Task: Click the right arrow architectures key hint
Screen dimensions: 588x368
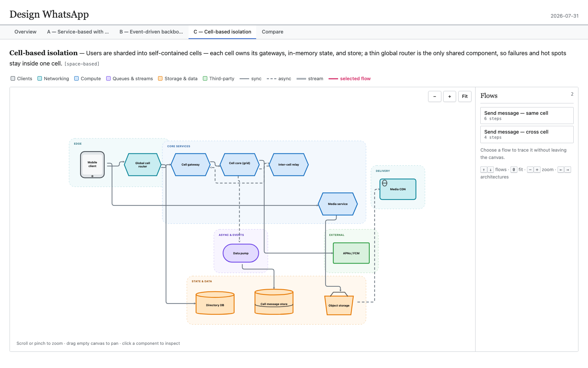Action: pos(568,170)
